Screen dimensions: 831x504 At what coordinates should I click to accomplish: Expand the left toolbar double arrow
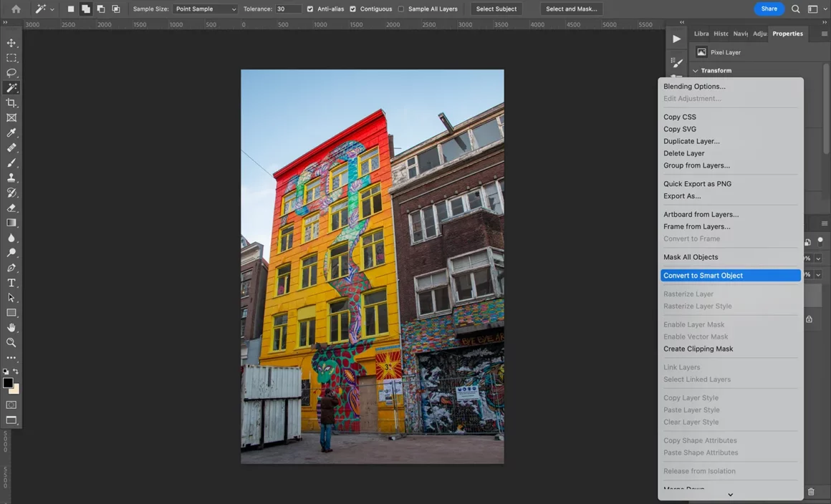pos(5,22)
